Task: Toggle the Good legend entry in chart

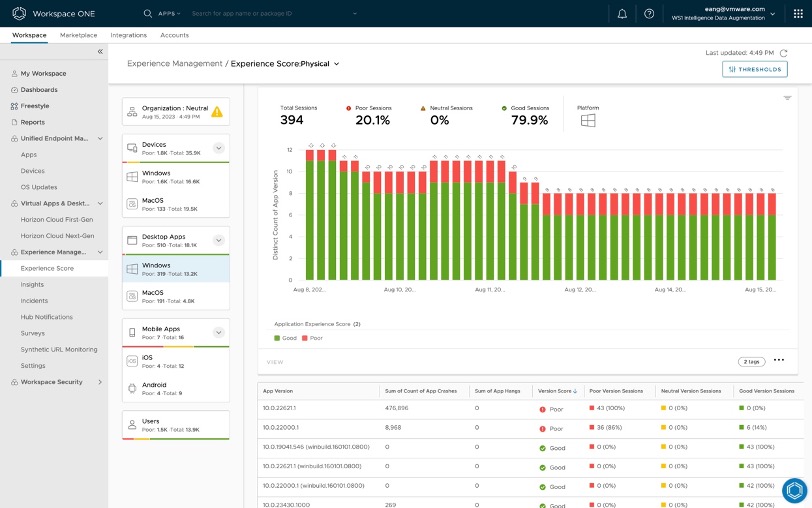Action: pos(285,338)
